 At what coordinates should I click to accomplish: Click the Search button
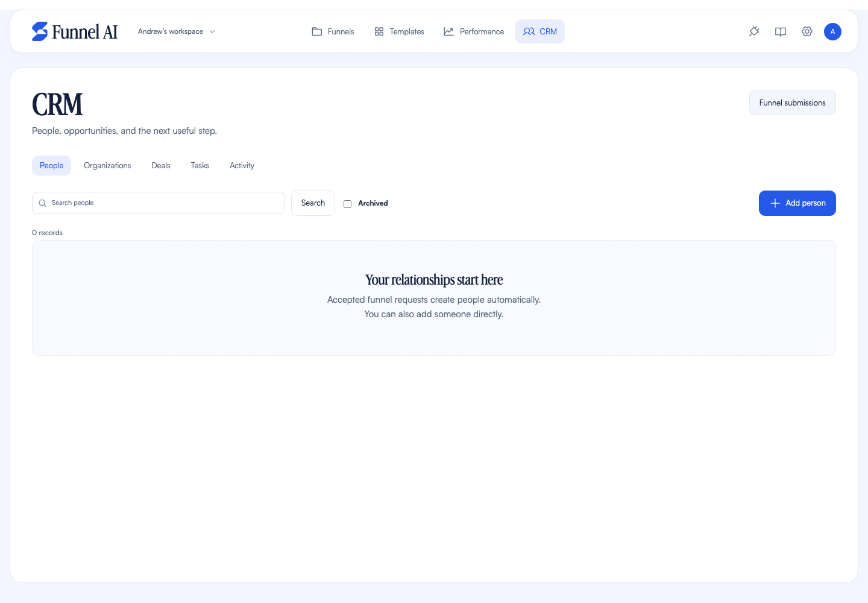coord(313,203)
